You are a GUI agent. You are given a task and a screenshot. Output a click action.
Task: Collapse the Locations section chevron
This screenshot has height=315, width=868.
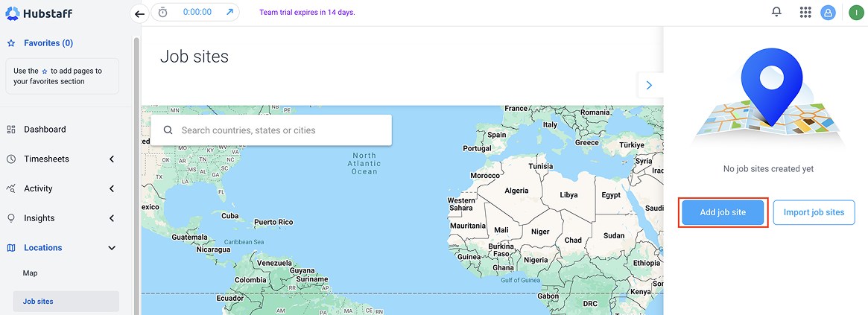pyautogui.click(x=112, y=248)
